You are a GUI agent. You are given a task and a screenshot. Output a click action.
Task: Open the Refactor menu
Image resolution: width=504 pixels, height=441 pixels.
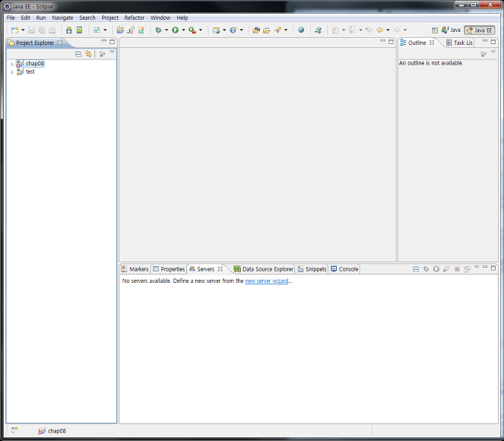click(x=135, y=17)
